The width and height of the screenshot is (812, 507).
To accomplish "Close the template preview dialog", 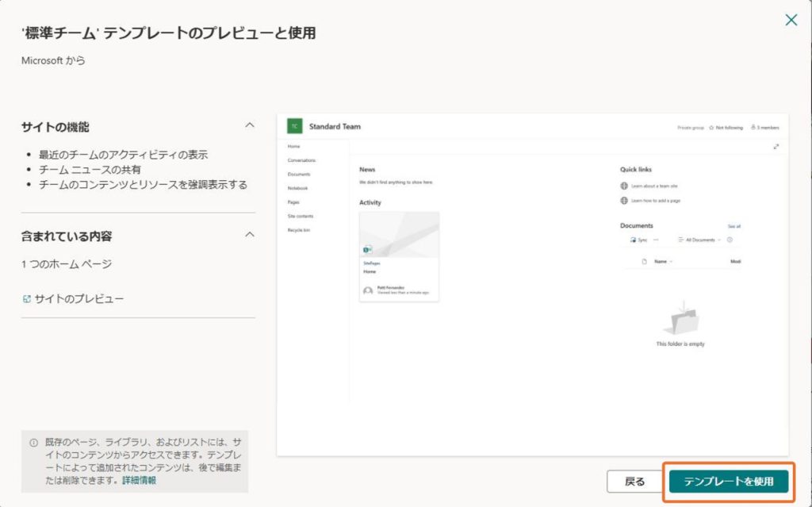I will tap(791, 20).
